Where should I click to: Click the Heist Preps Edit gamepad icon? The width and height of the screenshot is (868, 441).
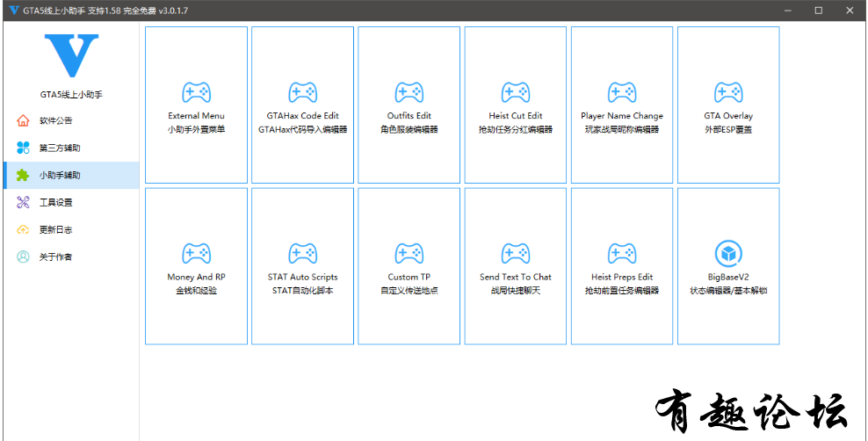622,253
